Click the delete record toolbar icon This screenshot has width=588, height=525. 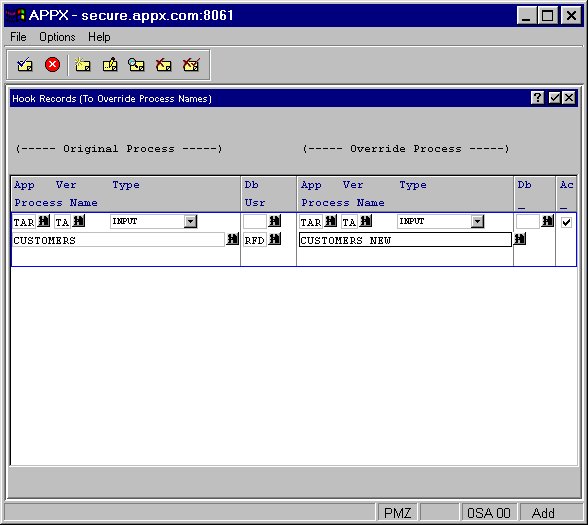164,65
